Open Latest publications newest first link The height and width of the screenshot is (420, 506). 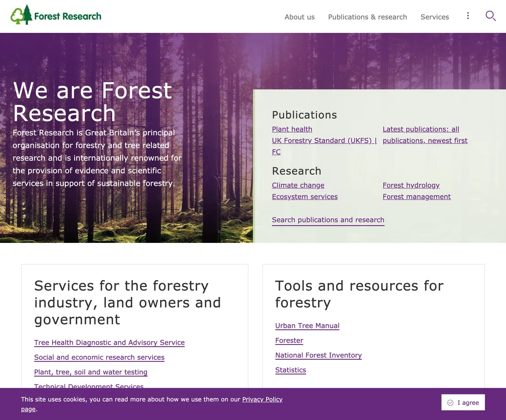[425, 135]
